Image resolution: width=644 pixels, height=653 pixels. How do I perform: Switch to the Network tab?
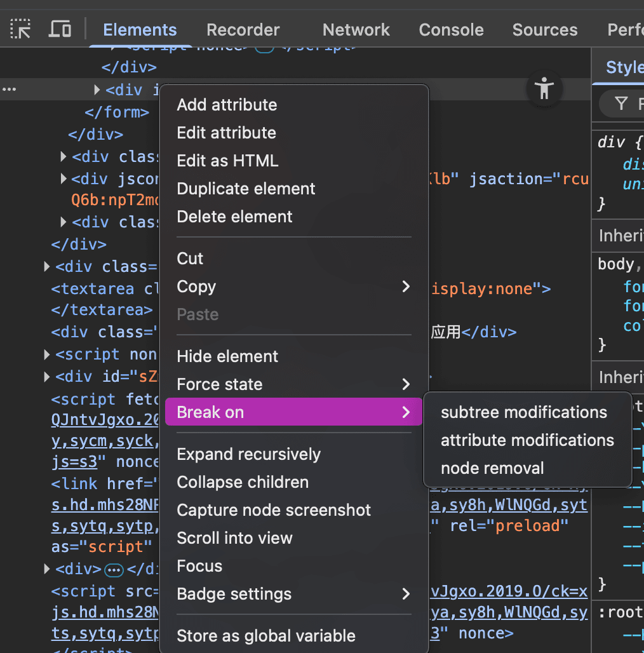tap(356, 30)
